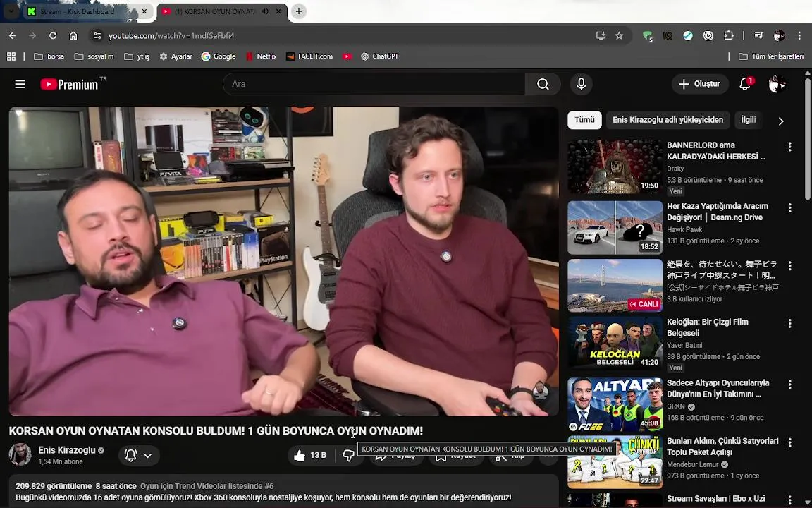This screenshot has width=812, height=508.
Task: Open options for Altyapı Oyuncularıyla video
Action: pos(789,385)
